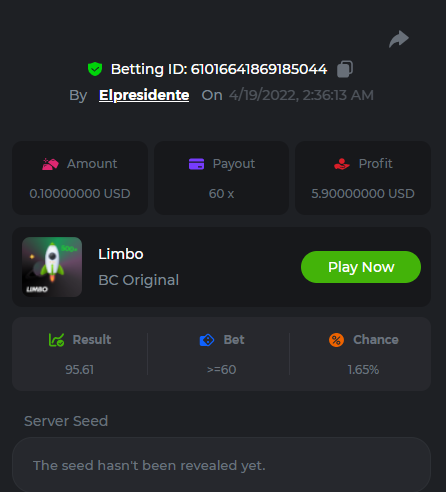Click the Server Seed field
Viewport: 446px width, 492px height.
(221, 465)
